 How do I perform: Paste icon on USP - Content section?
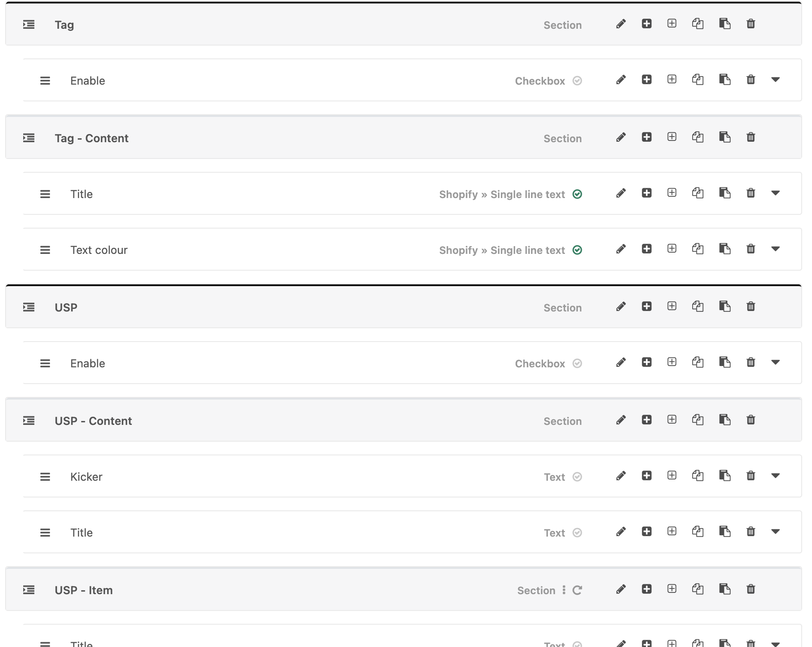tap(725, 420)
